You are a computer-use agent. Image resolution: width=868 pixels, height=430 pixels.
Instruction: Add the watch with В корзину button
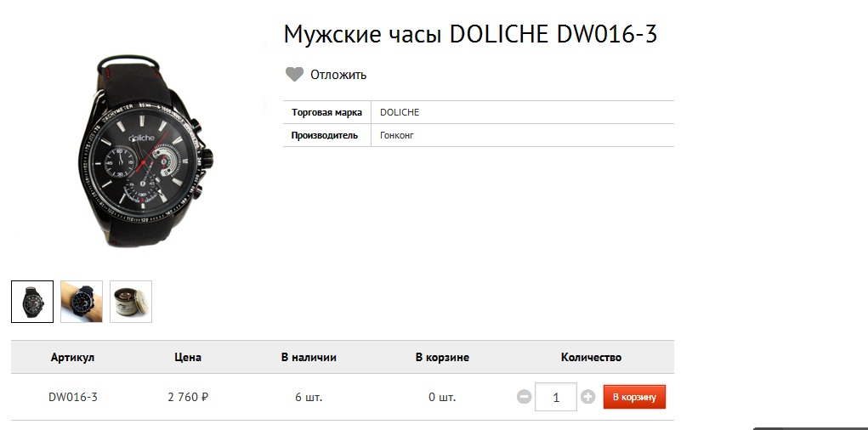[x=634, y=397]
